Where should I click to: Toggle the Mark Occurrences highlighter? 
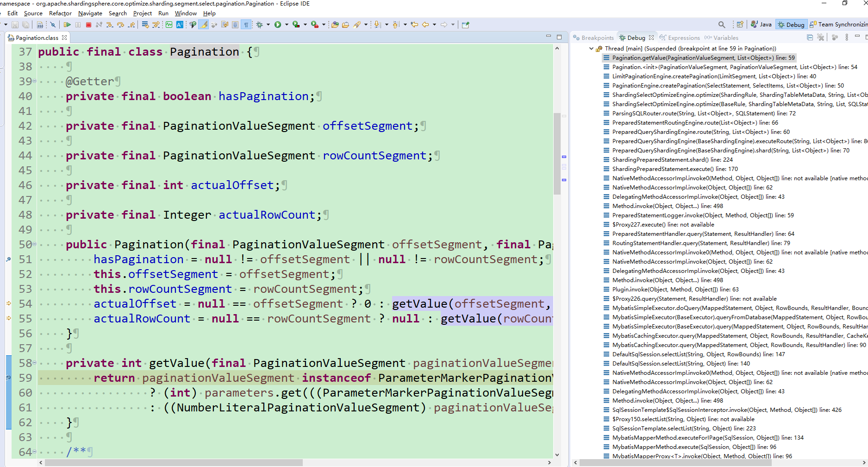tap(204, 24)
